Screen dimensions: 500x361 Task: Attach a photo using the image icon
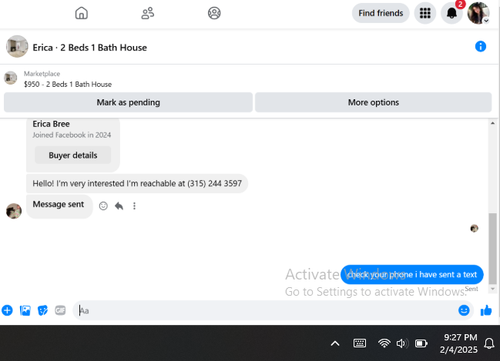[25, 310]
